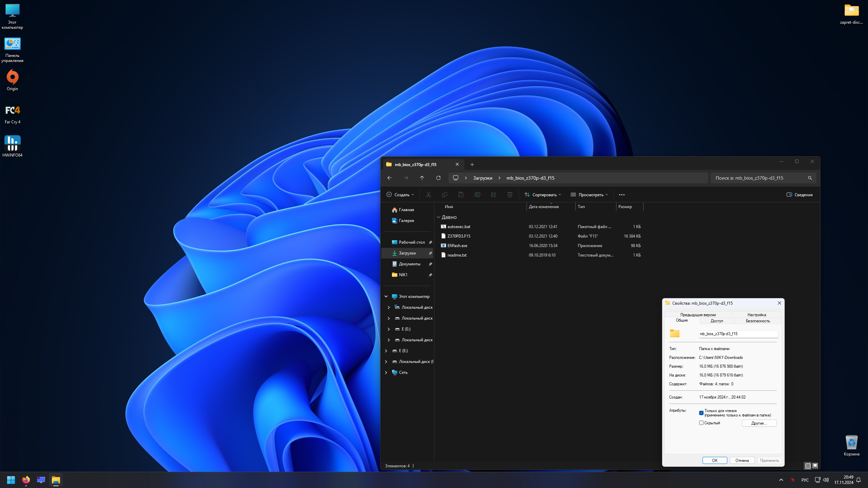Viewport: 868px width, 488px height.
Task: Open the three-dots More options menu
Action: pyautogui.click(x=622, y=195)
